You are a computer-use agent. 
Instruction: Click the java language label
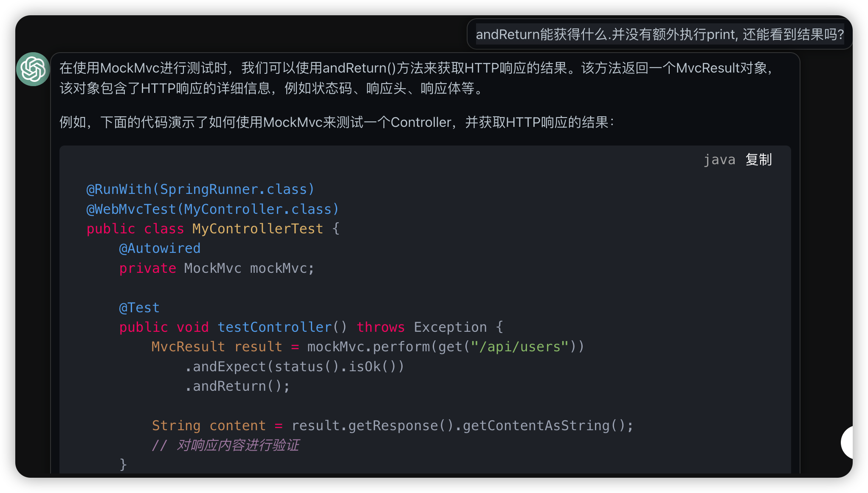point(719,160)
